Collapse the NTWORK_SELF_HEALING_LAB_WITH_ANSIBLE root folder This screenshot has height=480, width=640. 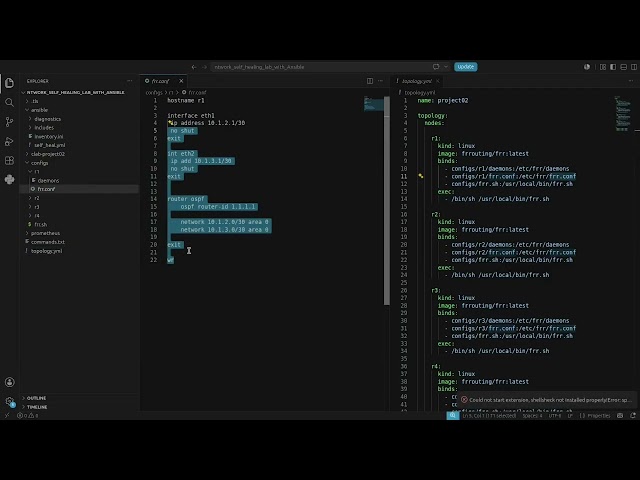pyautogui.click(x=76, y=92)
